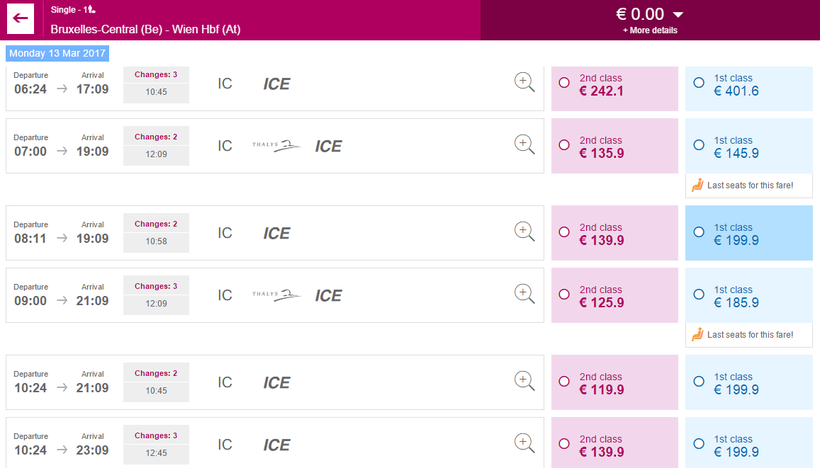Expand the € 0.00 total price dropdown
This screenshot has width=820, height=468.
point(677,14)
